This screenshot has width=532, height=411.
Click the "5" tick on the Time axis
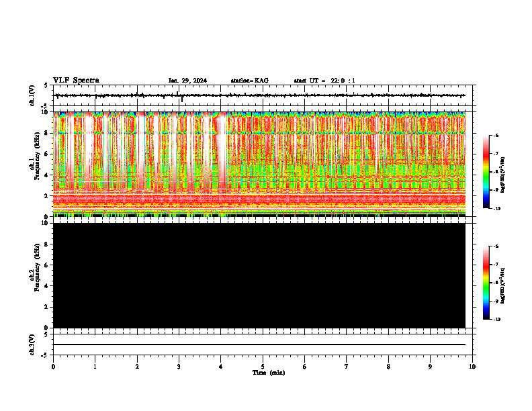[x=263, y=367]
